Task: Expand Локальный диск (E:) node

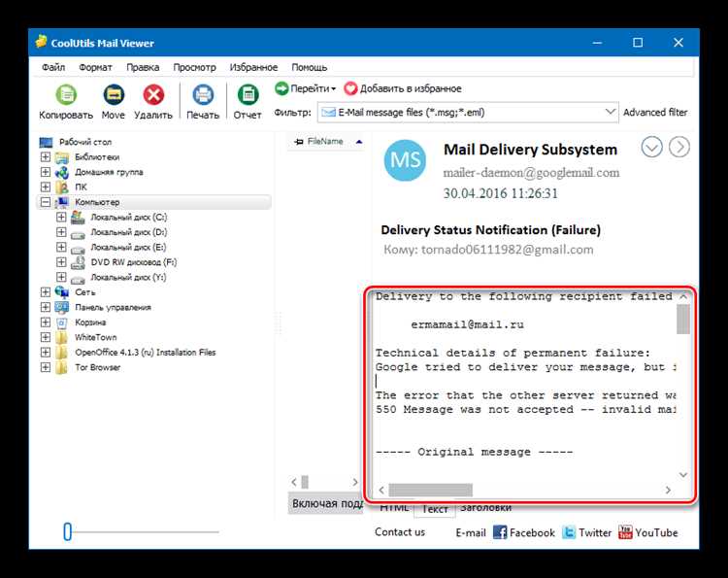Action: click(61, 247)
